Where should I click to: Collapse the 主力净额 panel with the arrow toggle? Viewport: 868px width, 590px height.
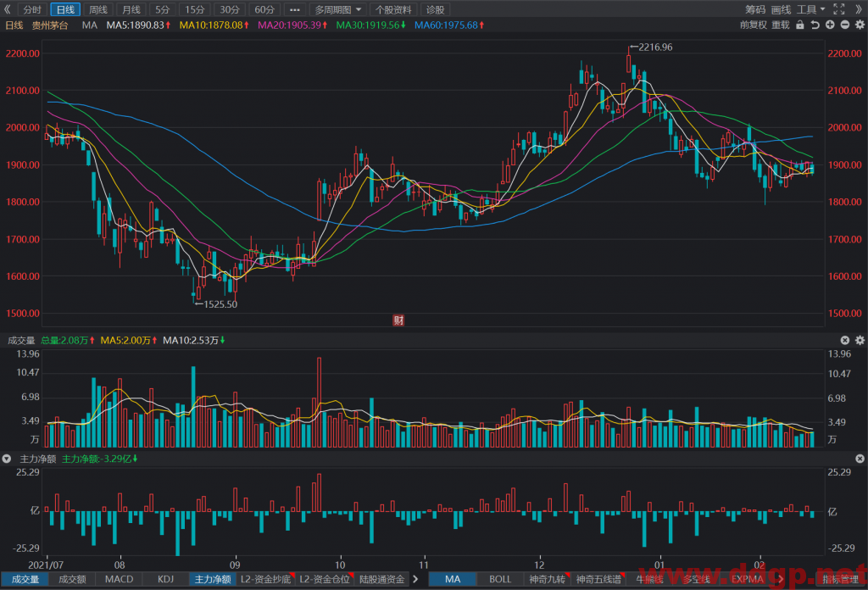point(7,459)
